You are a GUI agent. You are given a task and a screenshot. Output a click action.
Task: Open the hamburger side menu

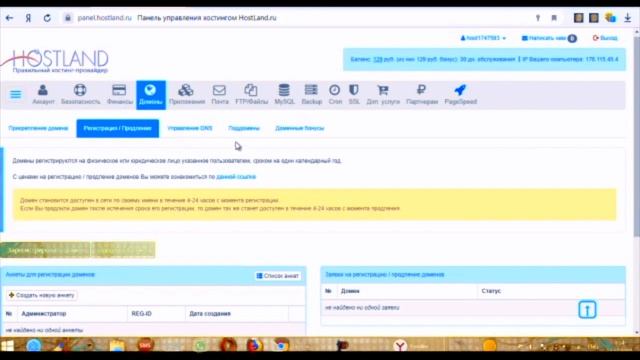point(16,95)
